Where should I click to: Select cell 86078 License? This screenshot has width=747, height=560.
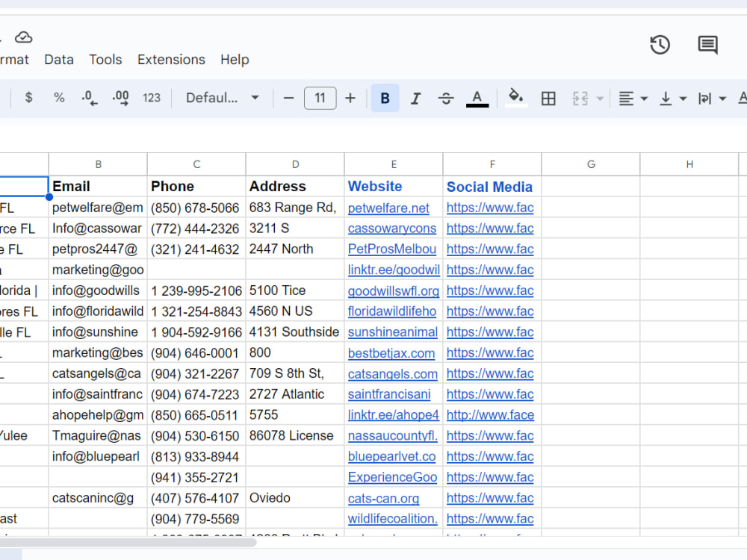(295, 436)
